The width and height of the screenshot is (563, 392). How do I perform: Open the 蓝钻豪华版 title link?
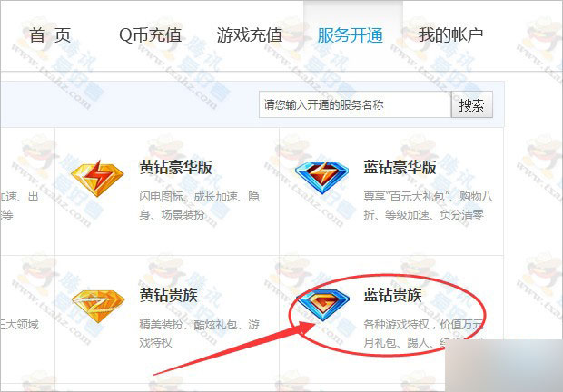click(400, 168)
